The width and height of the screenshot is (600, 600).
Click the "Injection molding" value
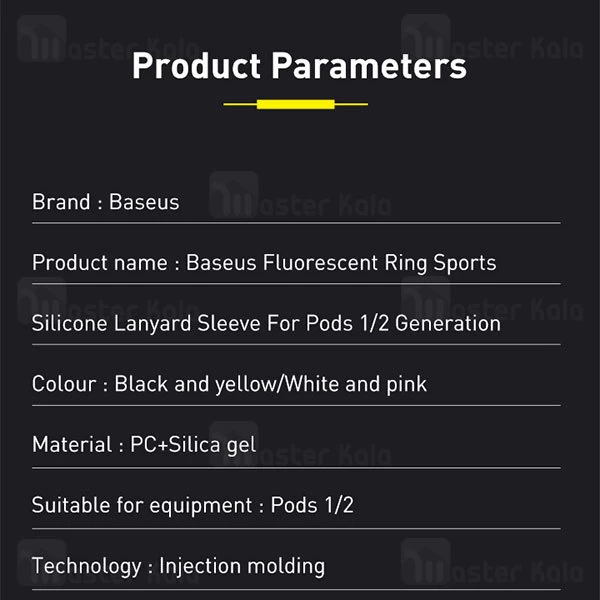pyautogui.click(x=240, y=566)
